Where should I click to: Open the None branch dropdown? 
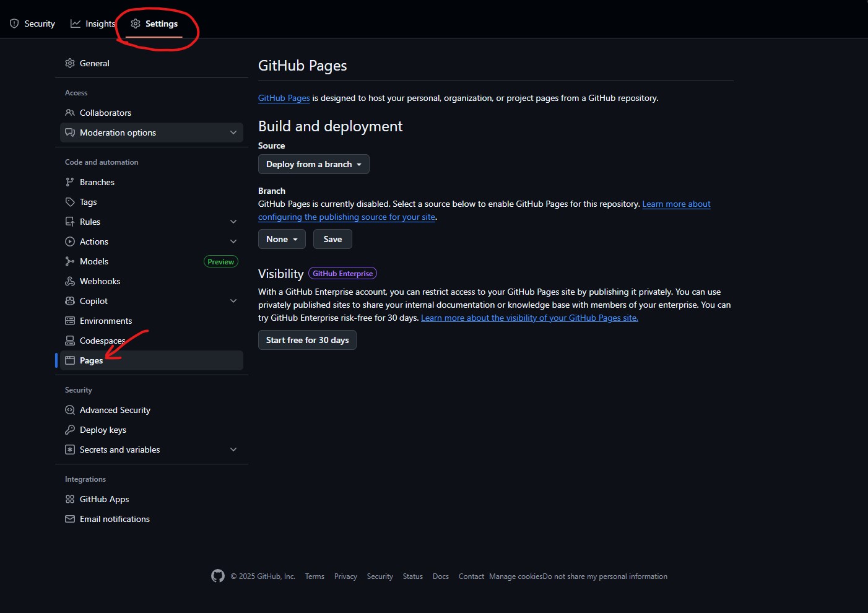pos(282,239)
